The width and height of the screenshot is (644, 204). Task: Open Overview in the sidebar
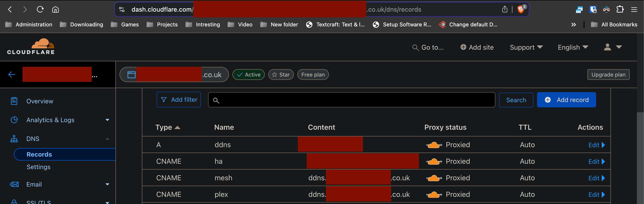tap(40, 101)
